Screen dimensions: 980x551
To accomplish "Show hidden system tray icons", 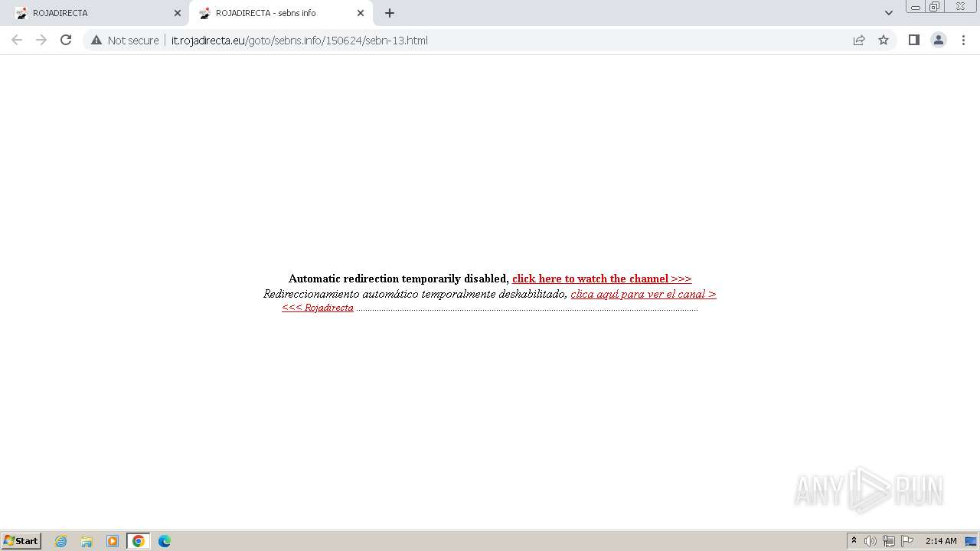I will (x=854, y=541).
